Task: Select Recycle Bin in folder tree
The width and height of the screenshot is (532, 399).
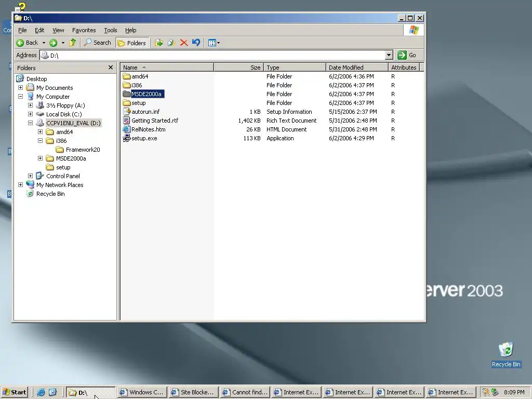Action: pos(50,194)
